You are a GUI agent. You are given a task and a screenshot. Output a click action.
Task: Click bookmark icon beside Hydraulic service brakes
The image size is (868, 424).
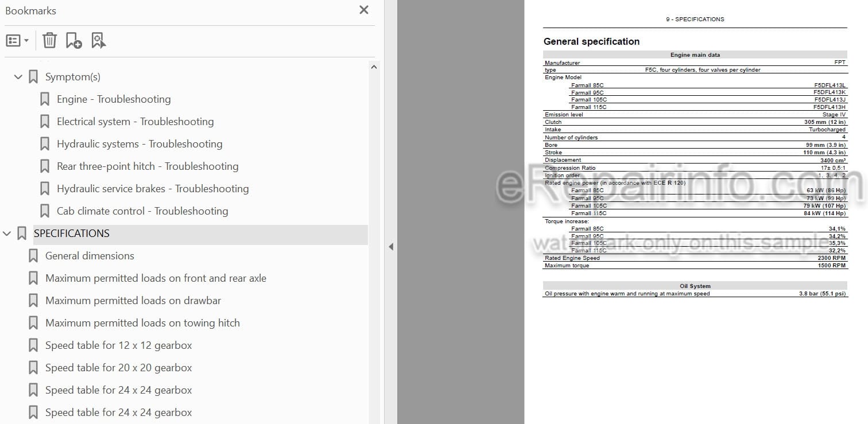tap(45, 189)
